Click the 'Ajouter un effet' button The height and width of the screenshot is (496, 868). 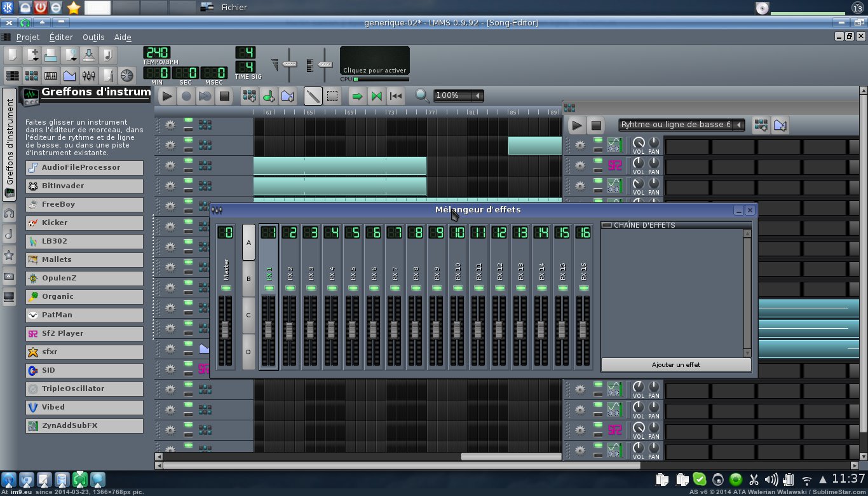[676, 365]
